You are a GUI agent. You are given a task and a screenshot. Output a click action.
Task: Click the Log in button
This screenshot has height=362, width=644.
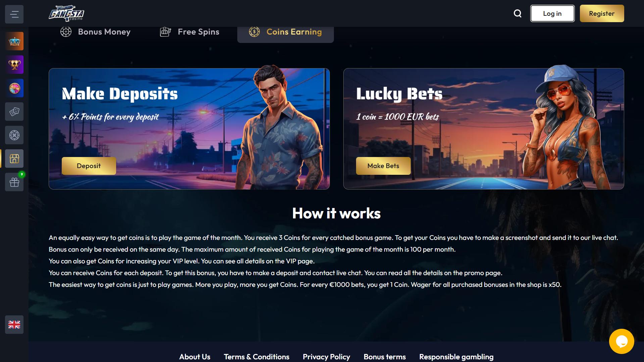tap(552, 13)
